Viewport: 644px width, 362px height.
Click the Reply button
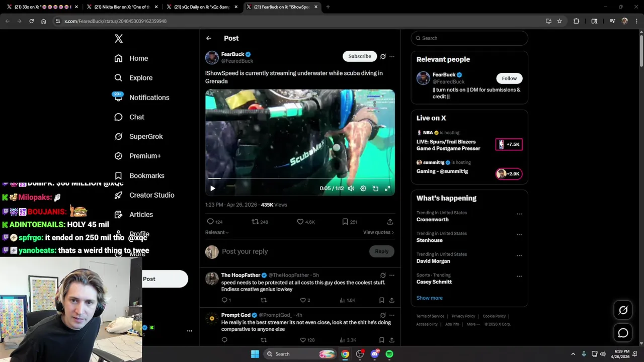[x=381, y=251]
